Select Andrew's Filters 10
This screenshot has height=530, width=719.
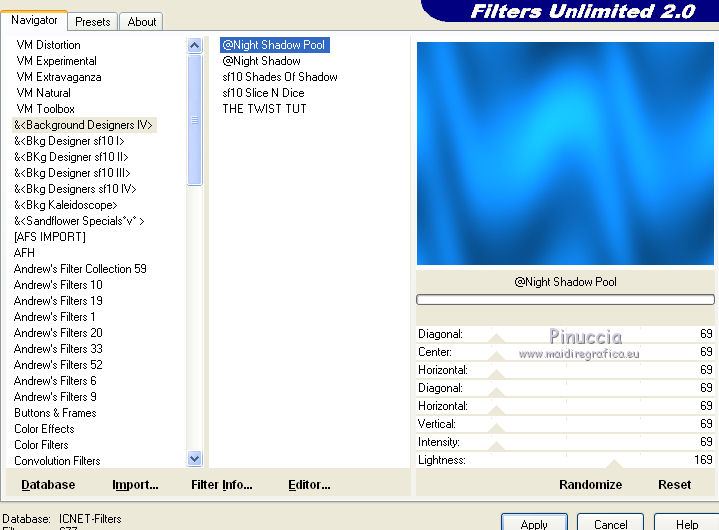tap(58, 285)
